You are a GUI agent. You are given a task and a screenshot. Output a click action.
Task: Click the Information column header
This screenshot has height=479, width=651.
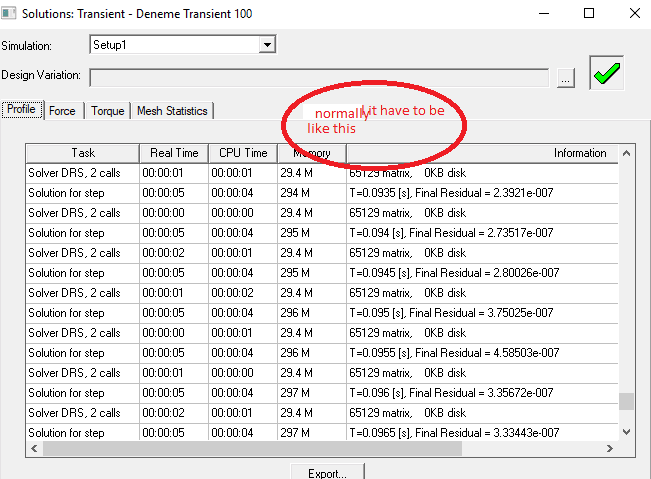click(x=580, y=153)
